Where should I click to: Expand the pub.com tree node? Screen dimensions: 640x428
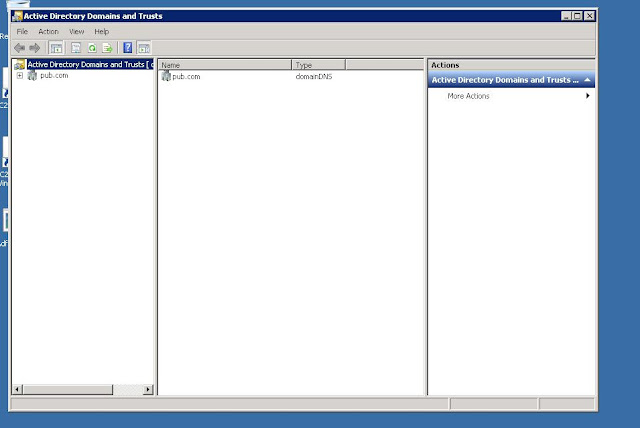tap(20, 75)
